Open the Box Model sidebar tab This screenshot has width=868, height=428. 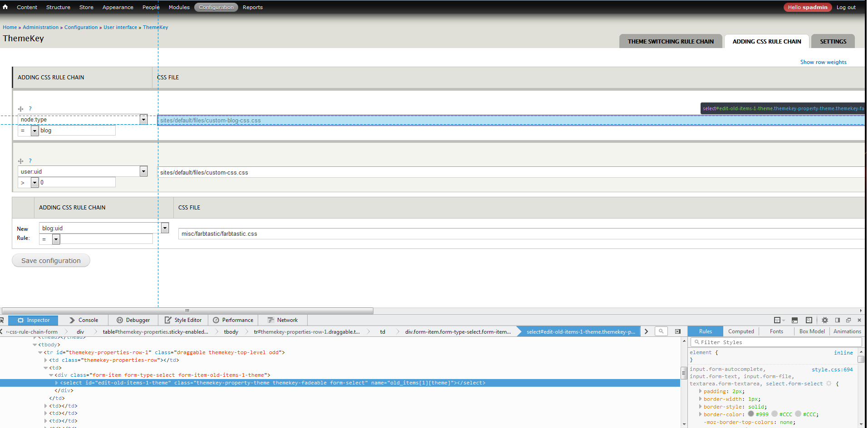coord(812,331)
